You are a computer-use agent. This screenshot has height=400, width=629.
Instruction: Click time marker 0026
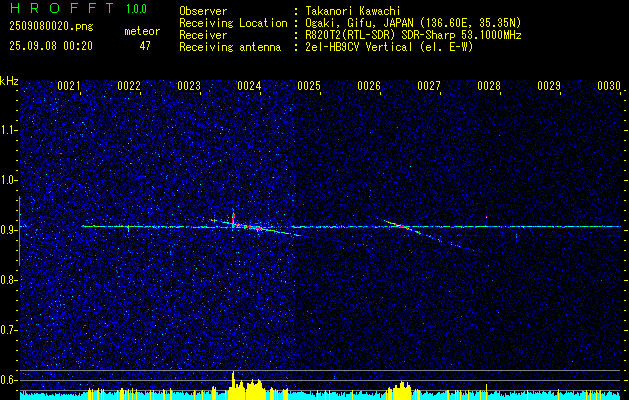(x=369, y=86)
